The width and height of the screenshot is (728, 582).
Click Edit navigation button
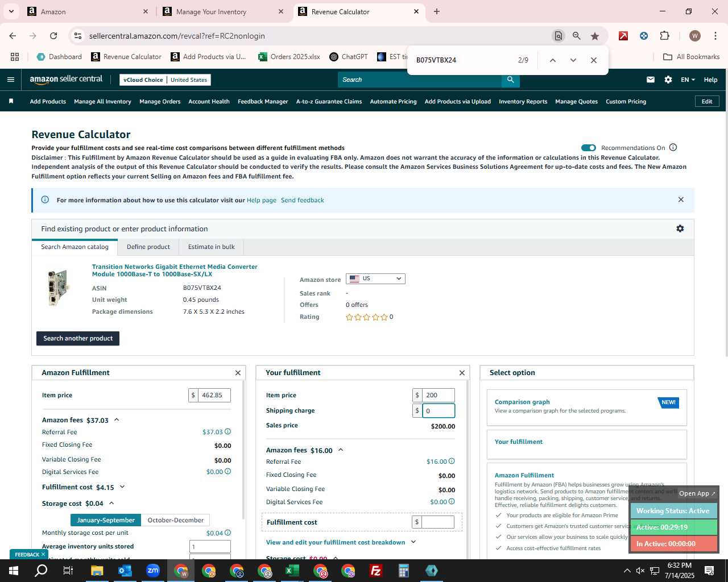point(707,101)
